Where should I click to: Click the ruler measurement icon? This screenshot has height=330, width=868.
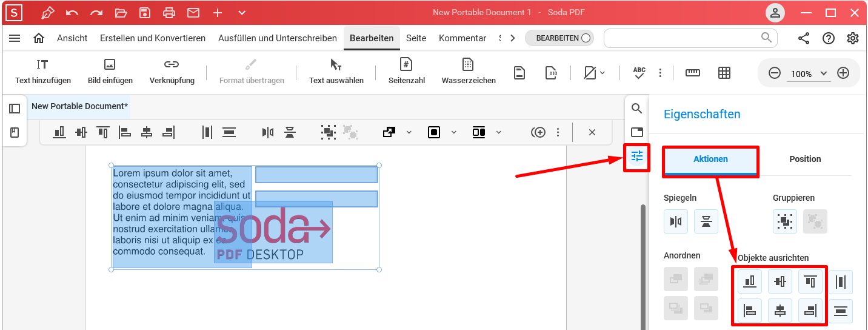[692, 73]
